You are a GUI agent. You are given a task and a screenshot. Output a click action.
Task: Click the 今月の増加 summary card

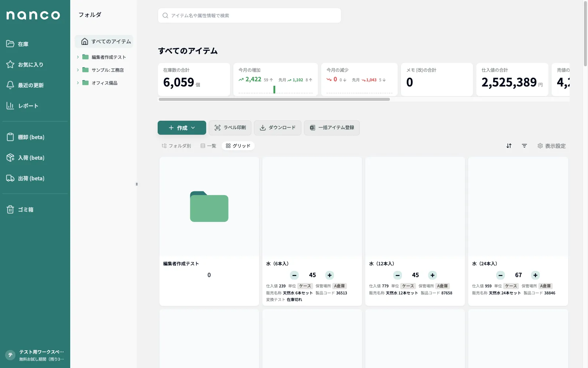276,79
